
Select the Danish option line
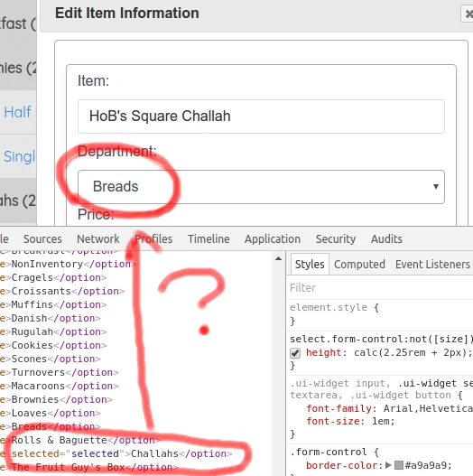pos(50,318)
